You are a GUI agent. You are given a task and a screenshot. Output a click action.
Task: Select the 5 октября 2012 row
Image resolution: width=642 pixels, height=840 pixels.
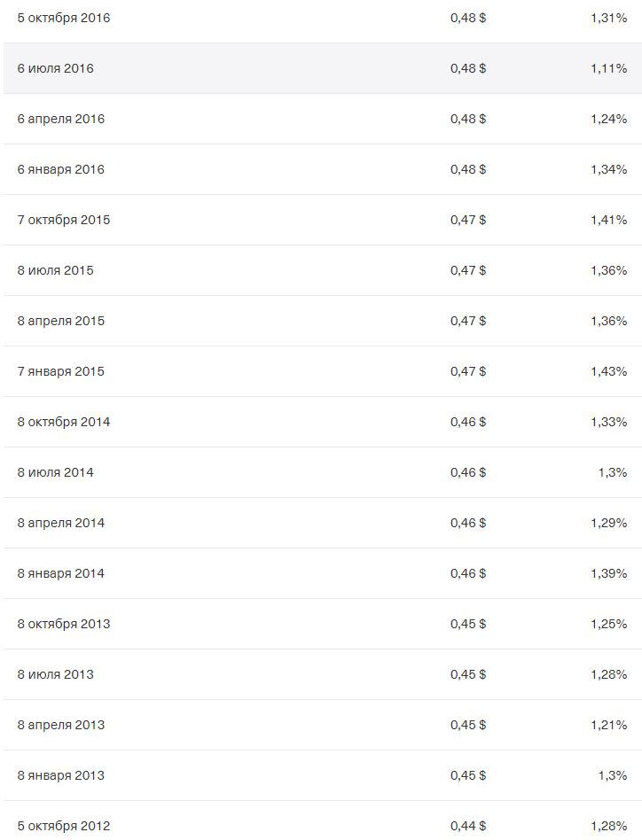click(x=64, y=826)
